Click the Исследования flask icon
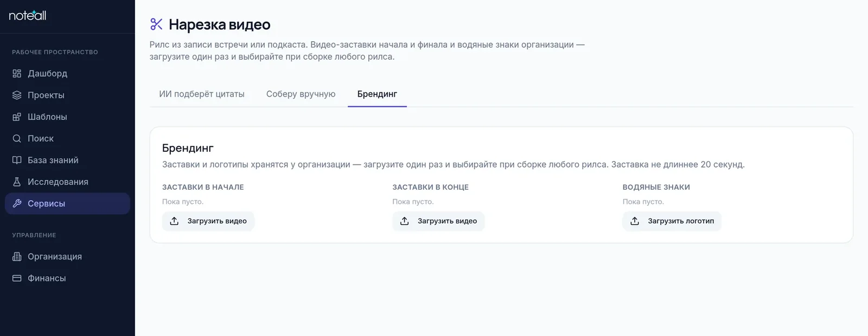This screenshot has width=868, height=336. pyautogui.click(x=17, y=182)
